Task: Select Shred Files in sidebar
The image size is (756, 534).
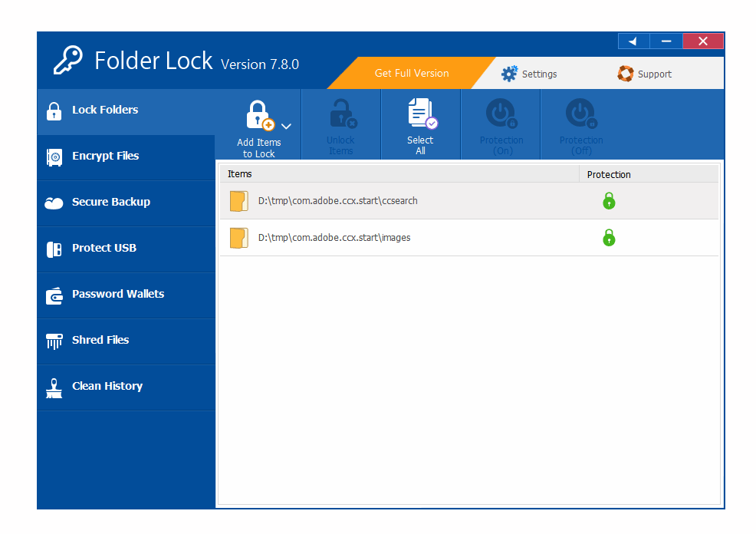Action: (126, 341)
